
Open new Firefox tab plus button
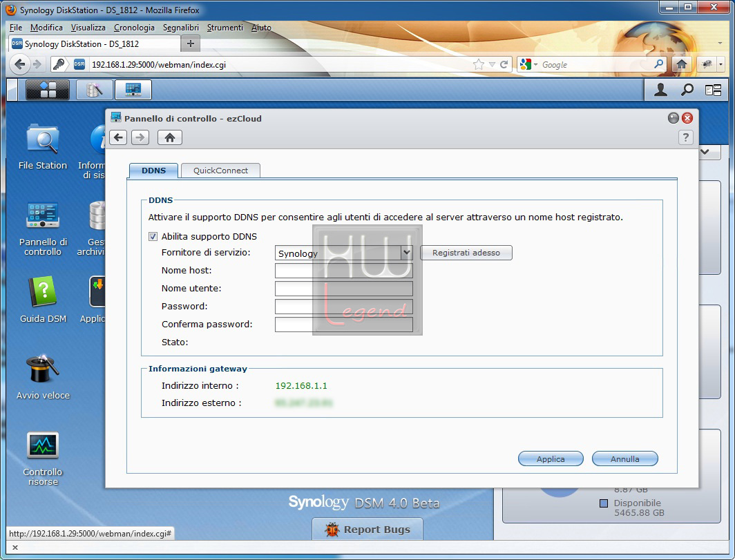click(x=191, y=44)
